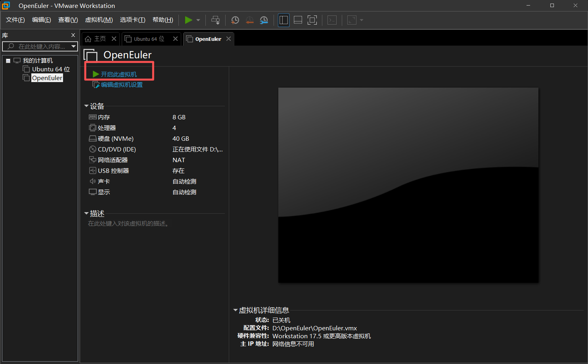The height and width of the screenshot is (364, 588).
Task: Toggle the library sidebar view icon
Action: [283, 20]
